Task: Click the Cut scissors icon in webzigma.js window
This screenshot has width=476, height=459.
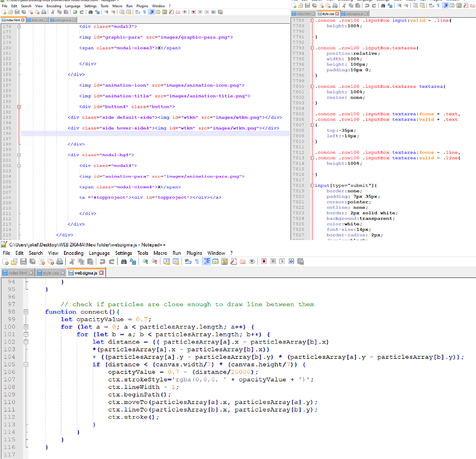Action: point(72,261)
